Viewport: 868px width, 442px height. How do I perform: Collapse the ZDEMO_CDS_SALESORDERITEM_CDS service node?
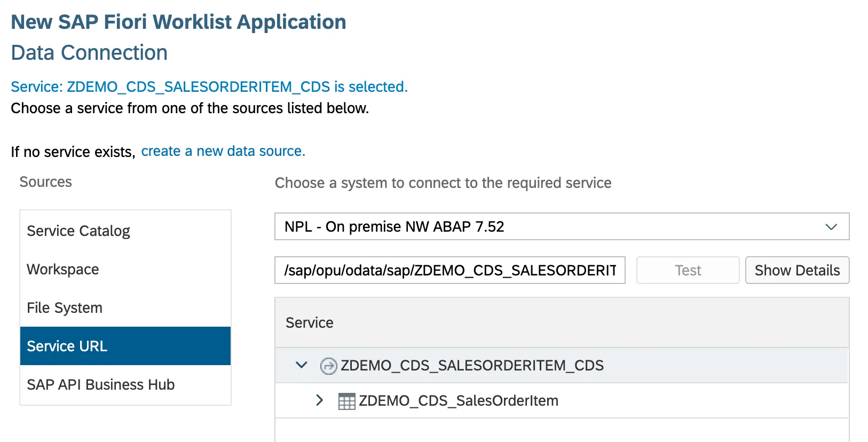pos(302,365)
